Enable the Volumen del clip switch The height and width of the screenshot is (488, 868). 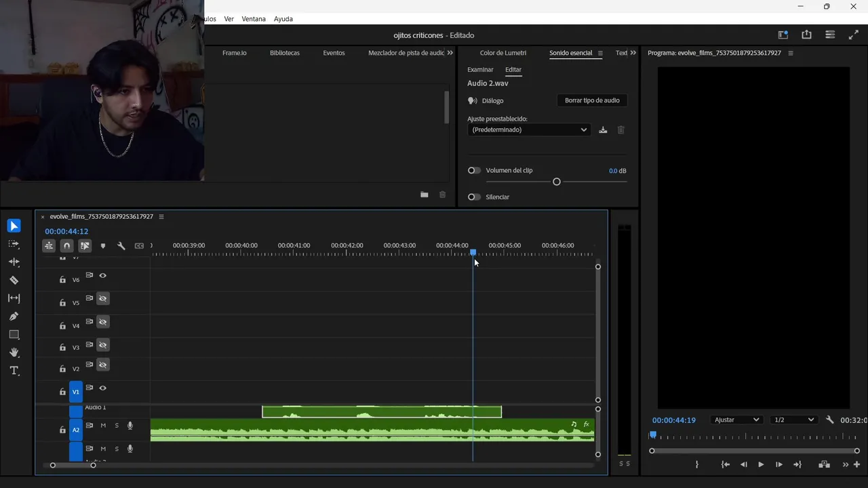click(474, 171)
